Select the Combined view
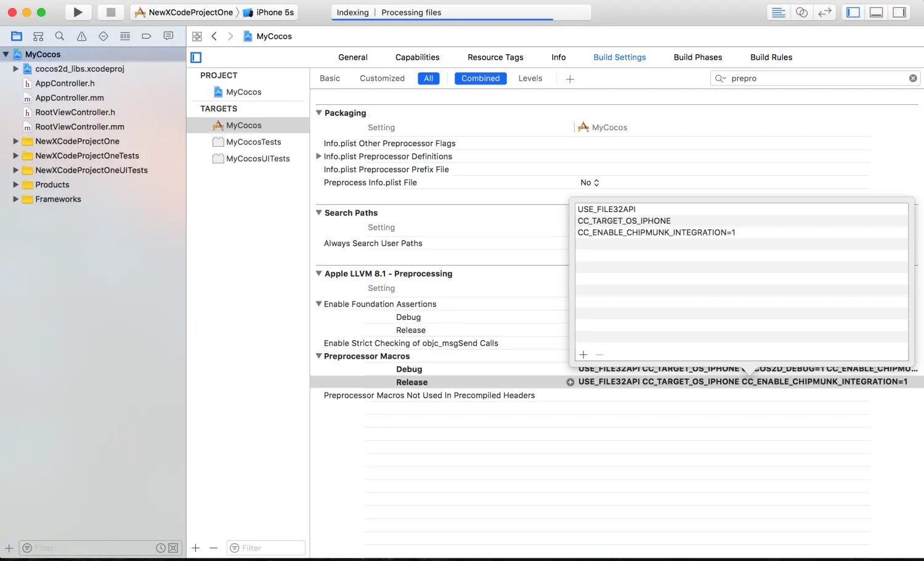The width and height of the screenshot is (924, 561). (x=480, y=78)
